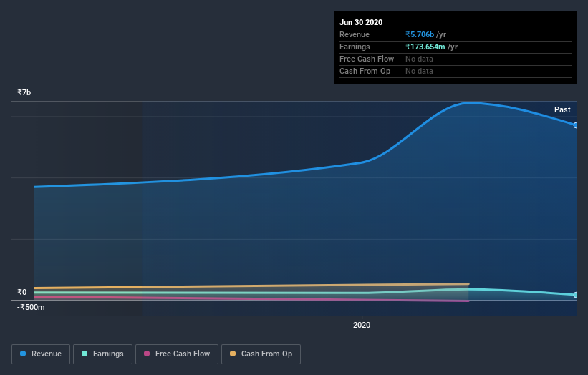Click the pink Free Cash Flow legend dot
The height and width of the screenshot is (375, 588).
(147, 354)
